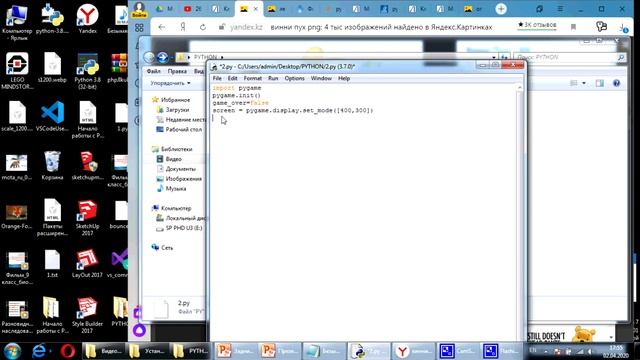Screen dimensions: 640x360
Task: Open first PowerPoint taskbar button
Action: (234, 351)
